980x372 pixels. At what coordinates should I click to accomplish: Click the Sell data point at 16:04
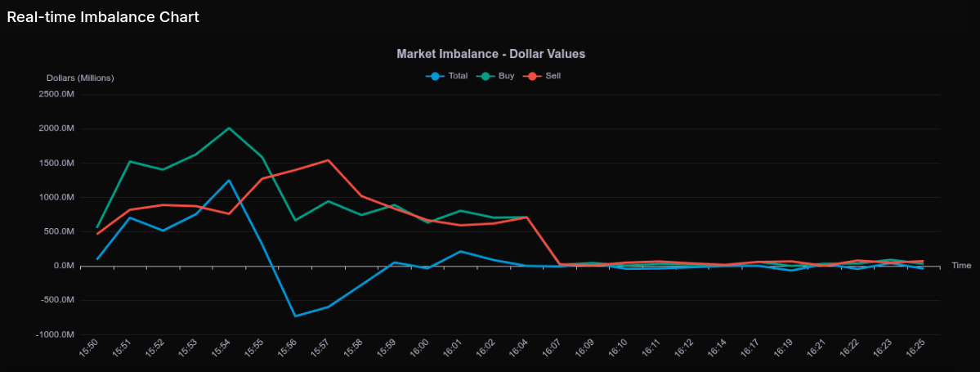click(526, 217)
